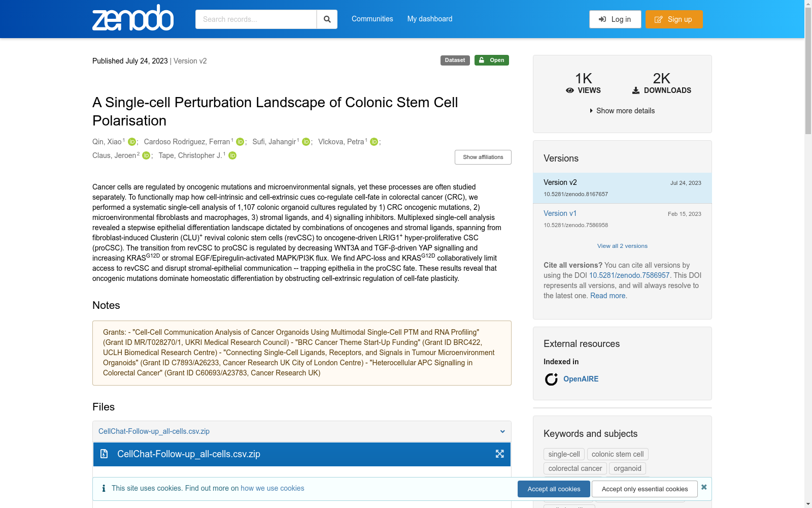The image size is (812, 508).
Task: Click the Log in button
Action: click(615, 19)
